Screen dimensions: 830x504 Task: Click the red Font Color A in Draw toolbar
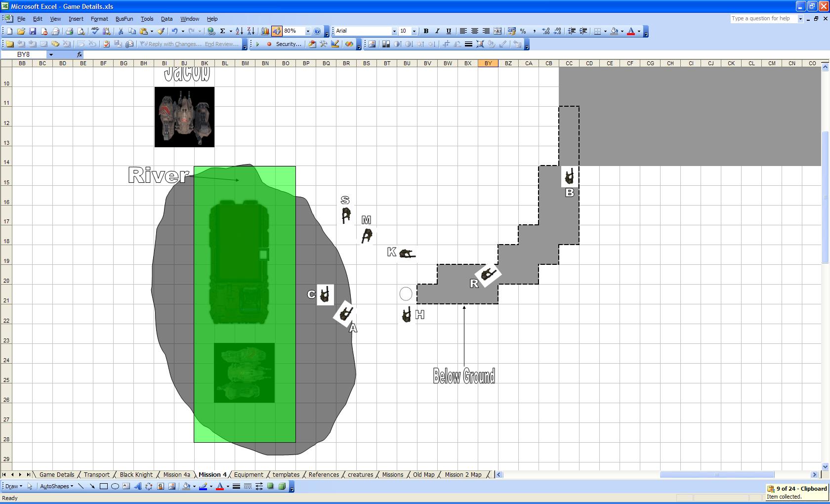pos(220,486)
